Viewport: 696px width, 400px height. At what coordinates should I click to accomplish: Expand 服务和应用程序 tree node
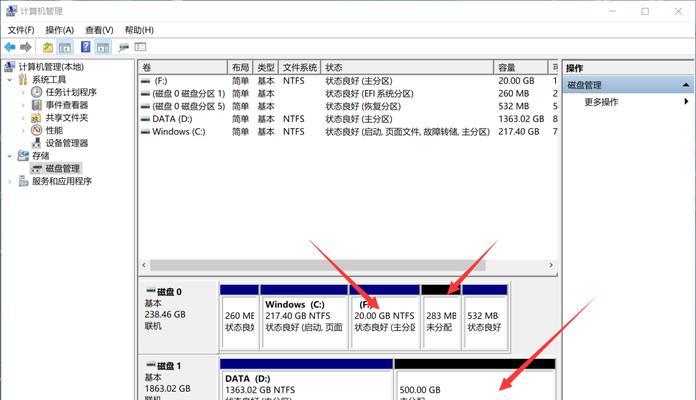coord(11,182)
